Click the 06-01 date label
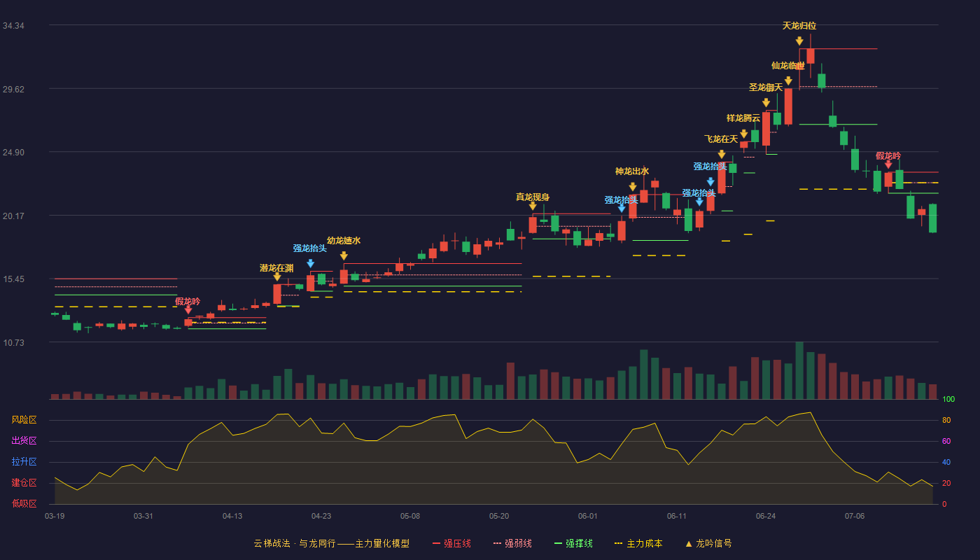 coord(588,516)
